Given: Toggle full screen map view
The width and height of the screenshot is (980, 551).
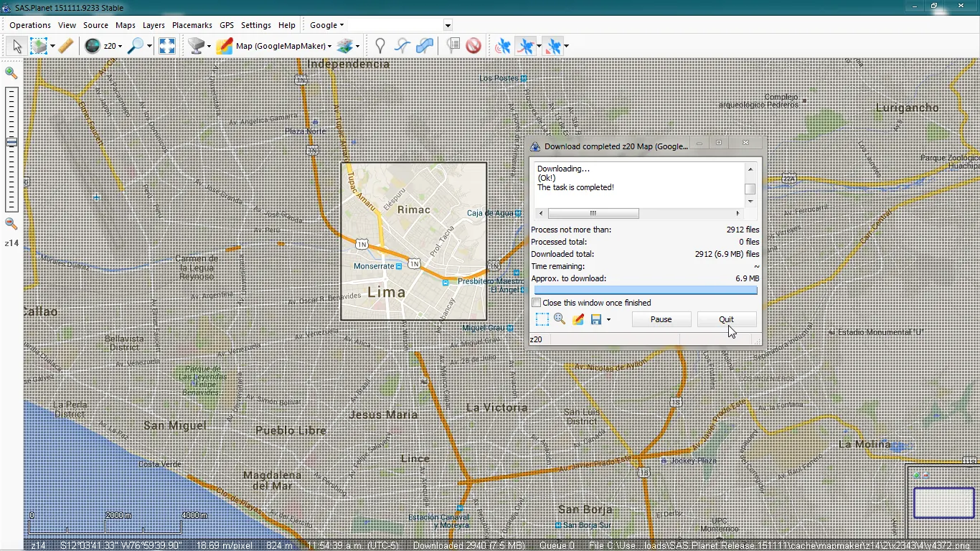Looking at the screenshot, I should point(167,46).
